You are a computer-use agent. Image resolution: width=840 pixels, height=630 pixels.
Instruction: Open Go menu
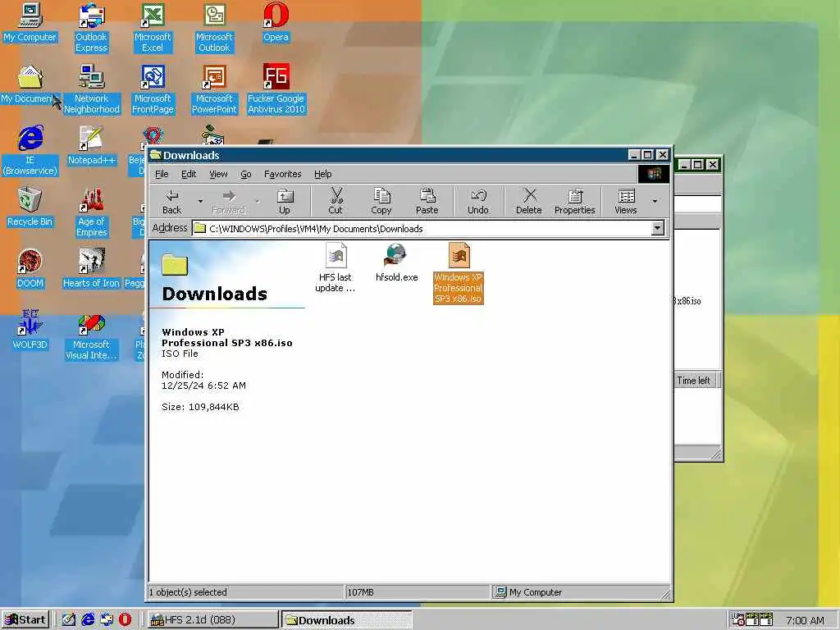click(246, 174)
